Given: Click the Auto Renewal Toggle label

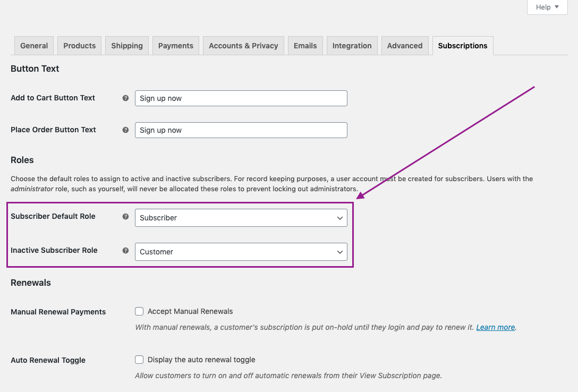Looking at the screenshot, I should coord(48,360).
